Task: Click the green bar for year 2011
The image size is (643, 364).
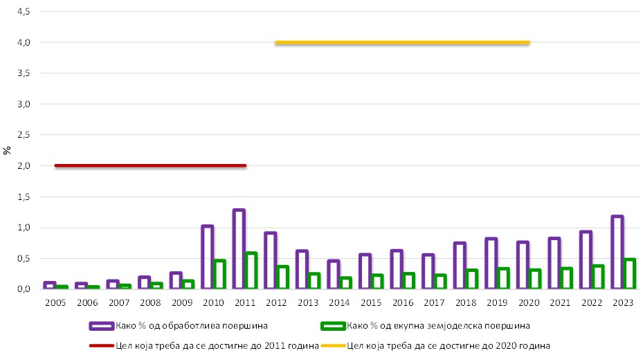Action: (251, 271)
